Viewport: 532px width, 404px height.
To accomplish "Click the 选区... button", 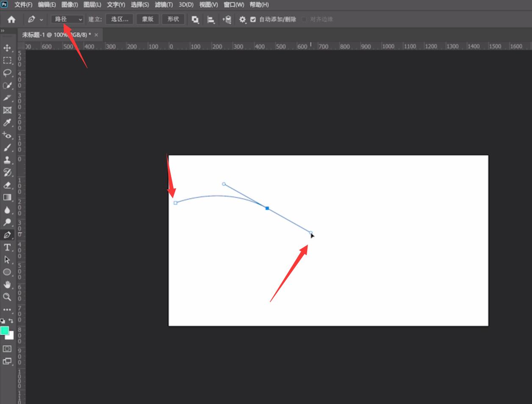I will click(120, 19).
